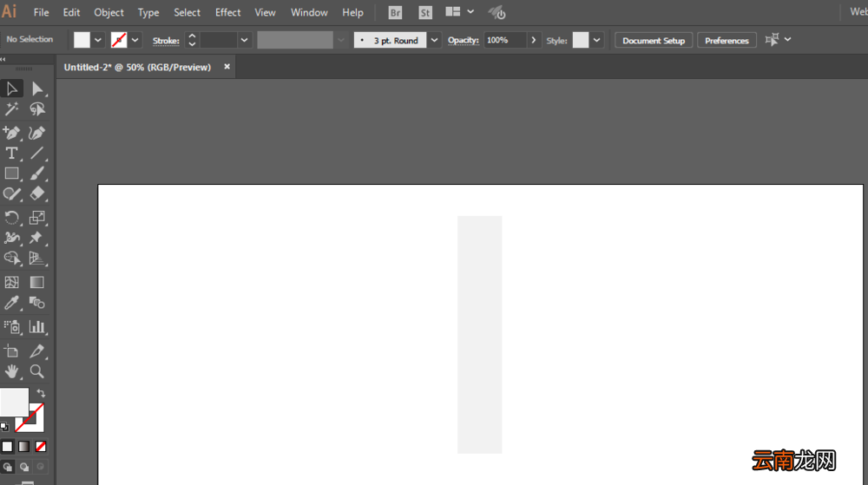Swap fill and stroke colors
Viewport: 868px width, 485px height.
click(41, 393)
